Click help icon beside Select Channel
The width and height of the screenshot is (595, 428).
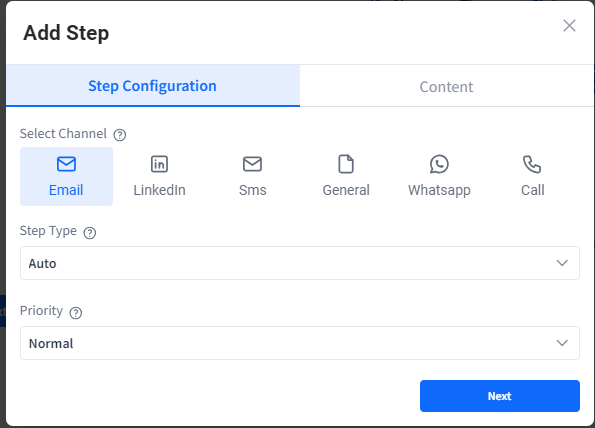tap(120, 135)
